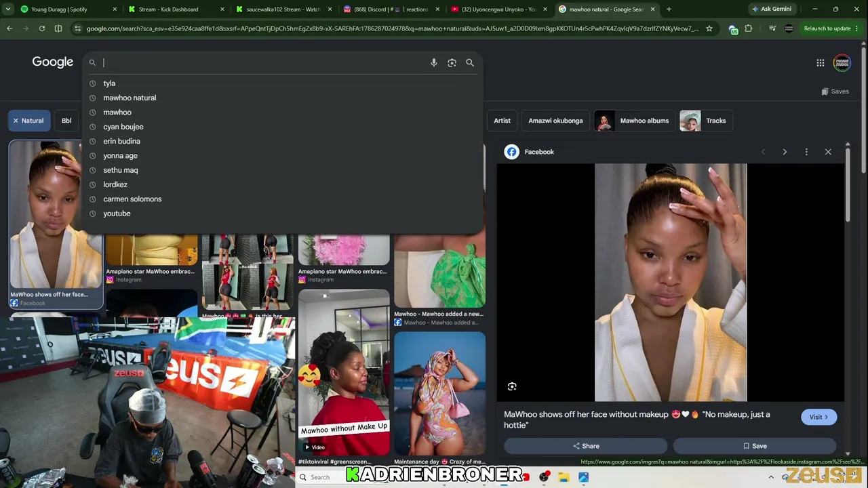Save the previewed image

754,446
